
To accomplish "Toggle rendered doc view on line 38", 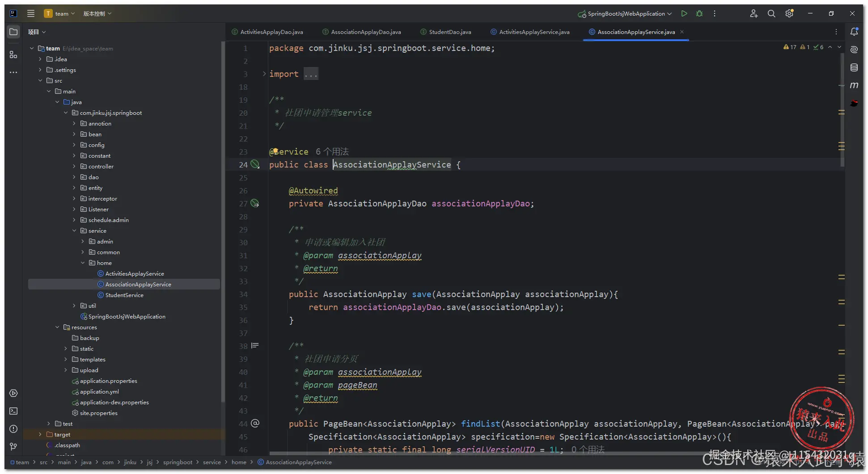I will pyautogui.click(x=255, y=345).
